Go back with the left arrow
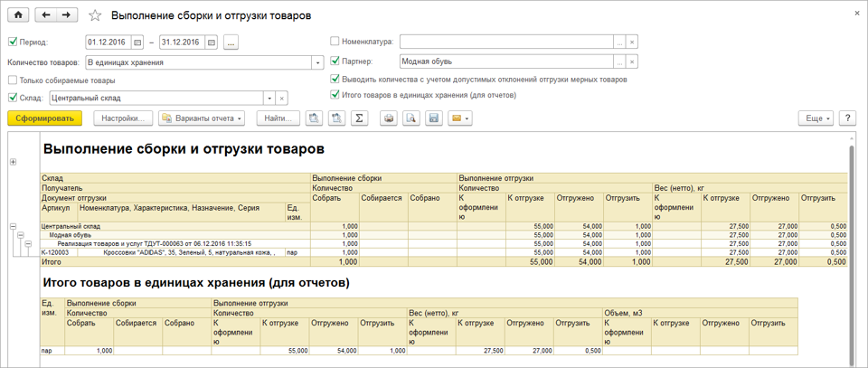868x368 pixels. pyautogui.click(x=47, y=15)
